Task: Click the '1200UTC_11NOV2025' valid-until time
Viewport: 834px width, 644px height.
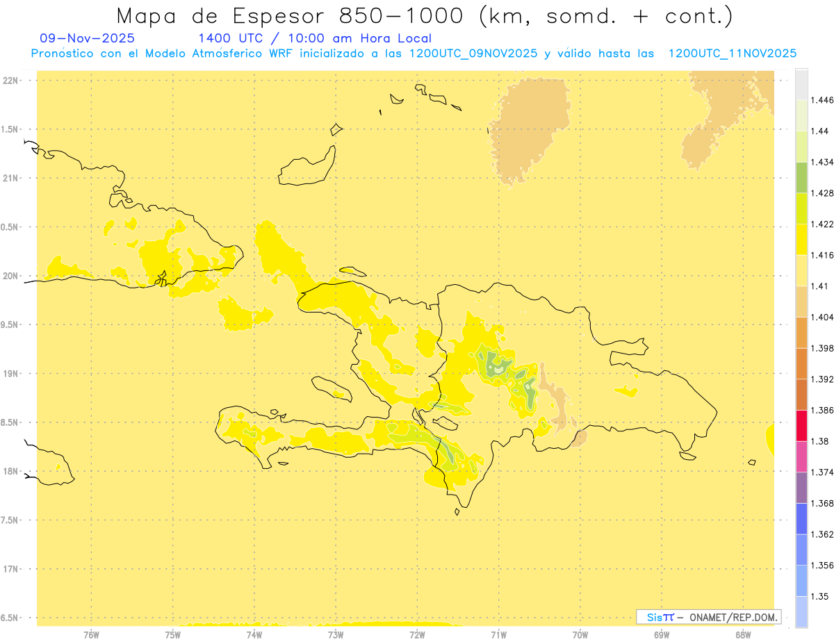Action: coord(733,53)
